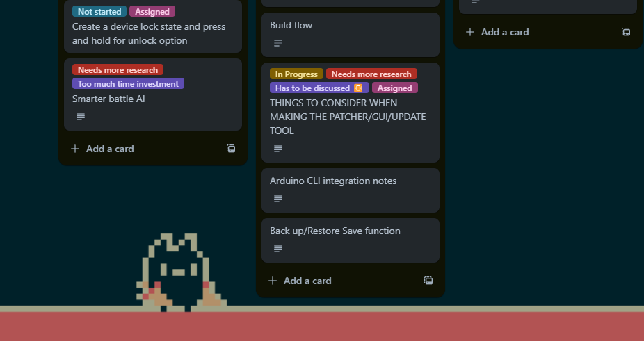Click the purple Too much time investment label
Screen dimensions: 644x341
tap(128, 84)
